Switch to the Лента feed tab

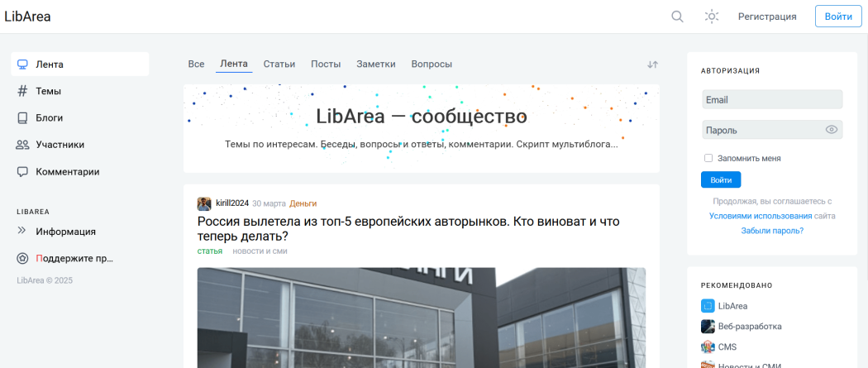click(x=234, y=64)
